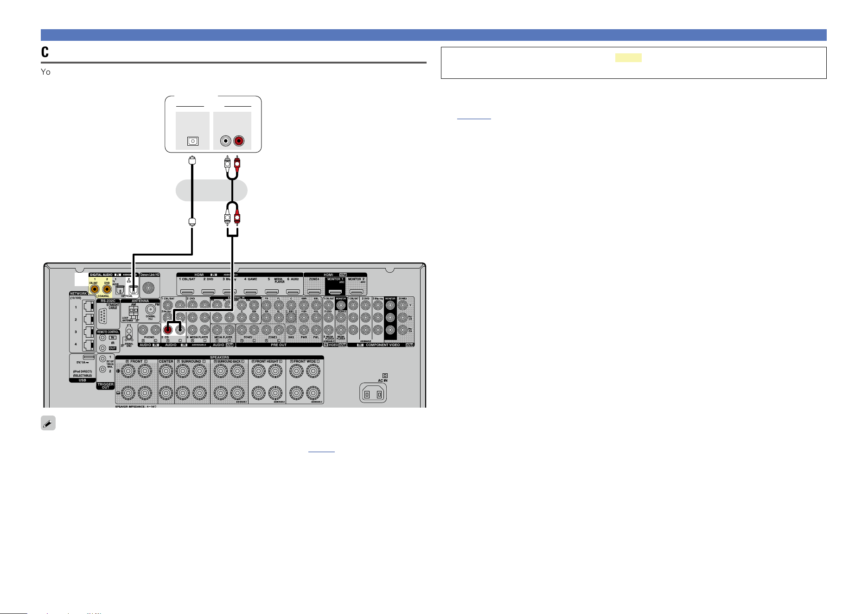Click the 6 MEDIA PLAYER right input jack
The width and height of the screenshot is (868, 614).
[192, 330]
